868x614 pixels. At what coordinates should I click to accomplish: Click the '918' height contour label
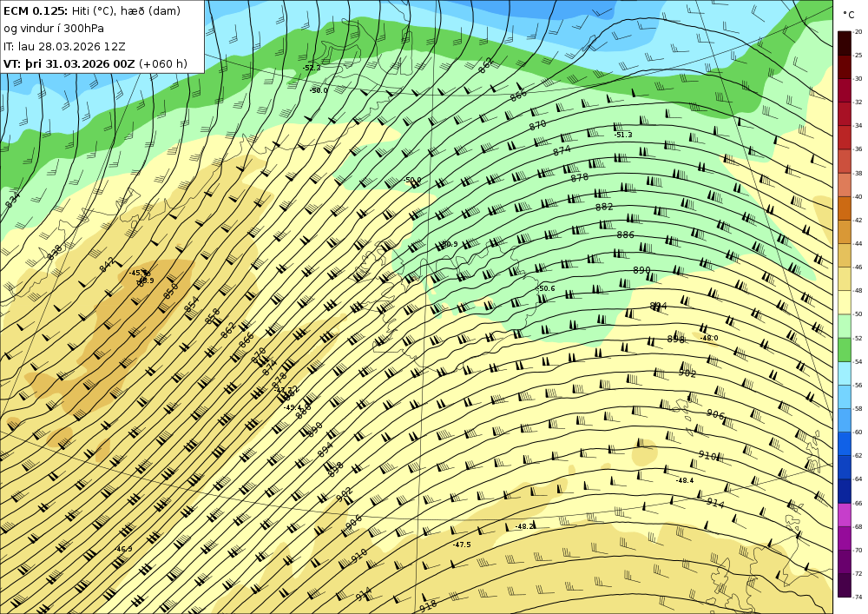point(429,606)
